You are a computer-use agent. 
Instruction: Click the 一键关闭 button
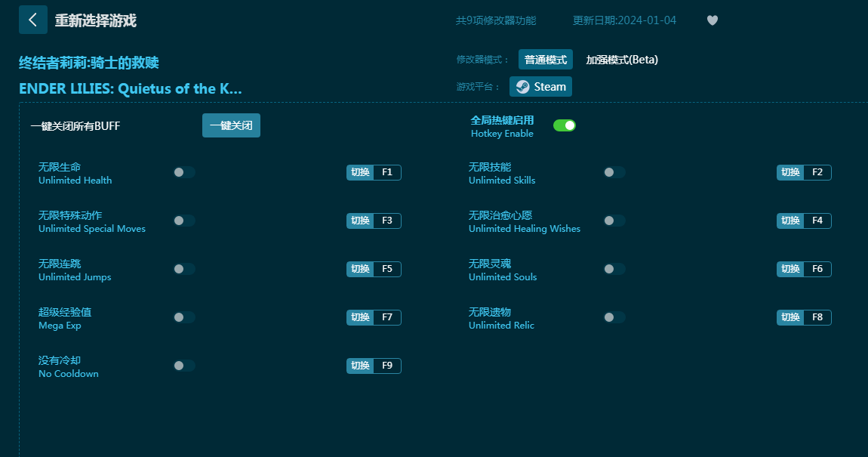point(231,125)
